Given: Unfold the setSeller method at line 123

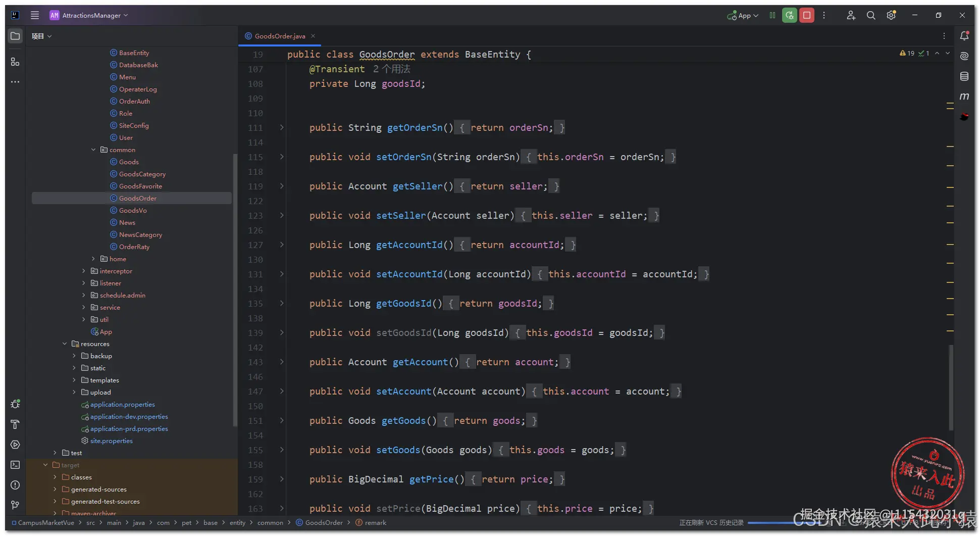Looking at the screenshot, I should click(282, 215).
